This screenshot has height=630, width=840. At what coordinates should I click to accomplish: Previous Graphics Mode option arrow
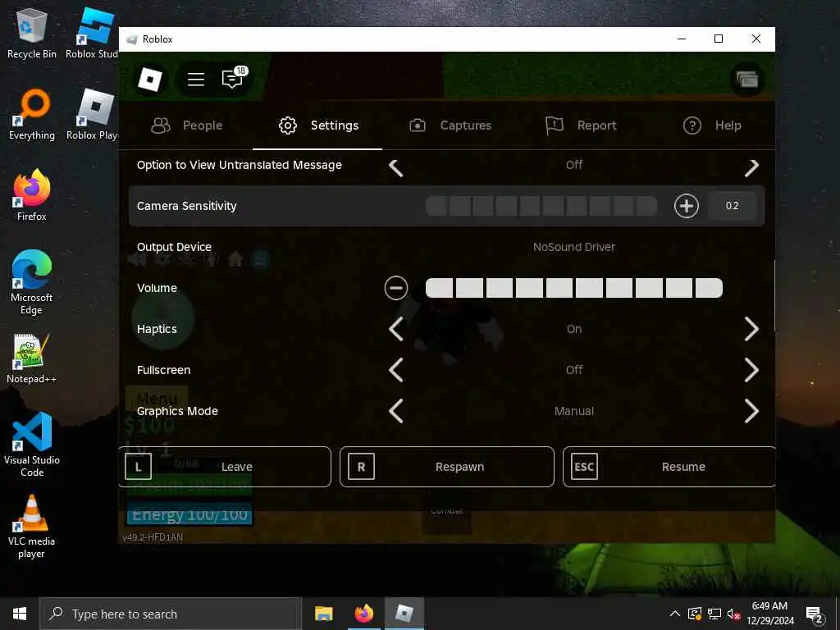[396, 412]
